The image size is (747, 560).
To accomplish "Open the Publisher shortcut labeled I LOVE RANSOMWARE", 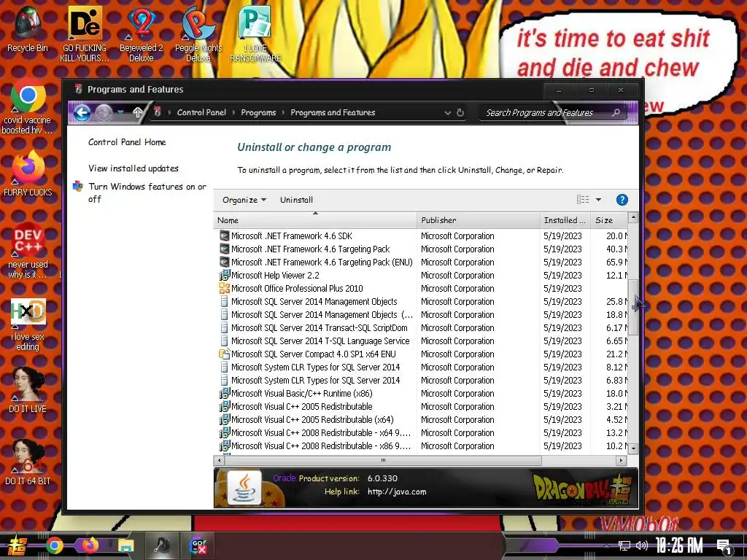I will 255,34.
